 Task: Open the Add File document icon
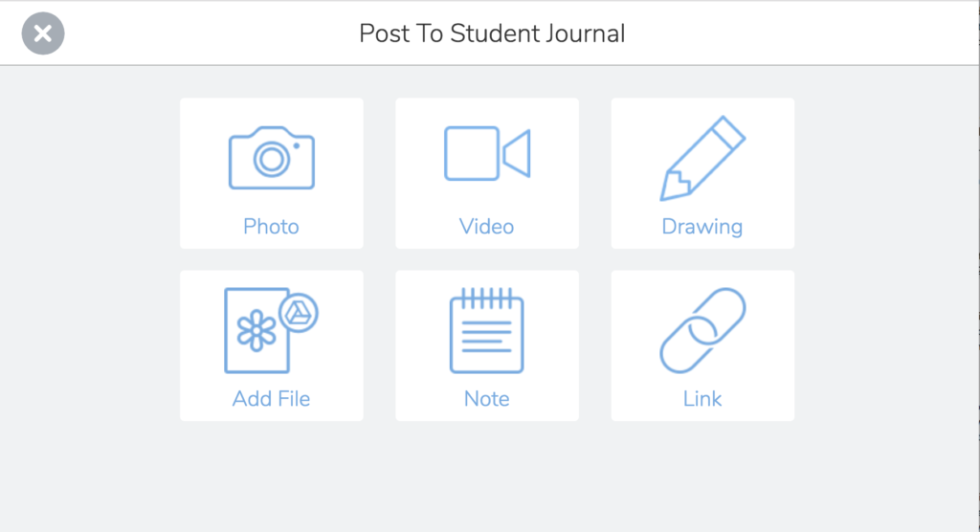click(x=256, y=330)
